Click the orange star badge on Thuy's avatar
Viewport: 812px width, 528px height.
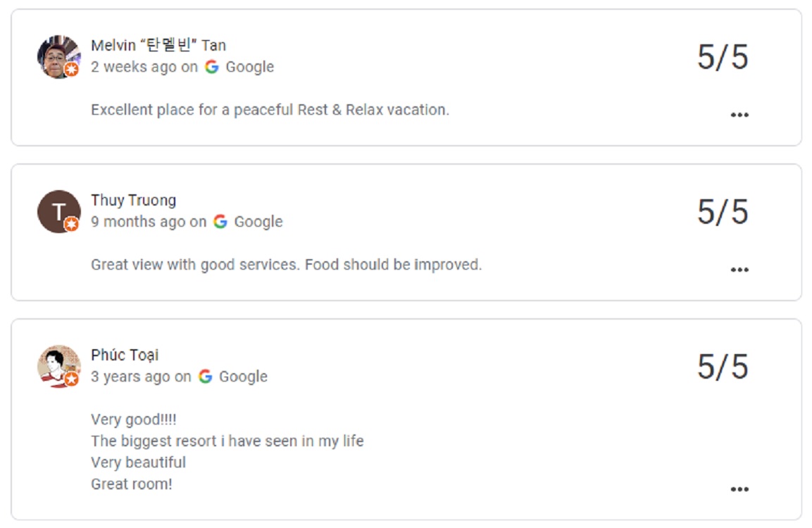(72, 225)
